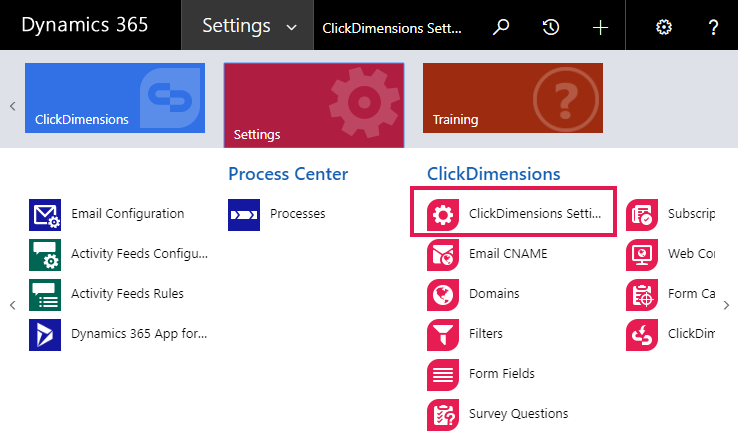
Task: Click the Form Fields lines icon
Action: 443,375
